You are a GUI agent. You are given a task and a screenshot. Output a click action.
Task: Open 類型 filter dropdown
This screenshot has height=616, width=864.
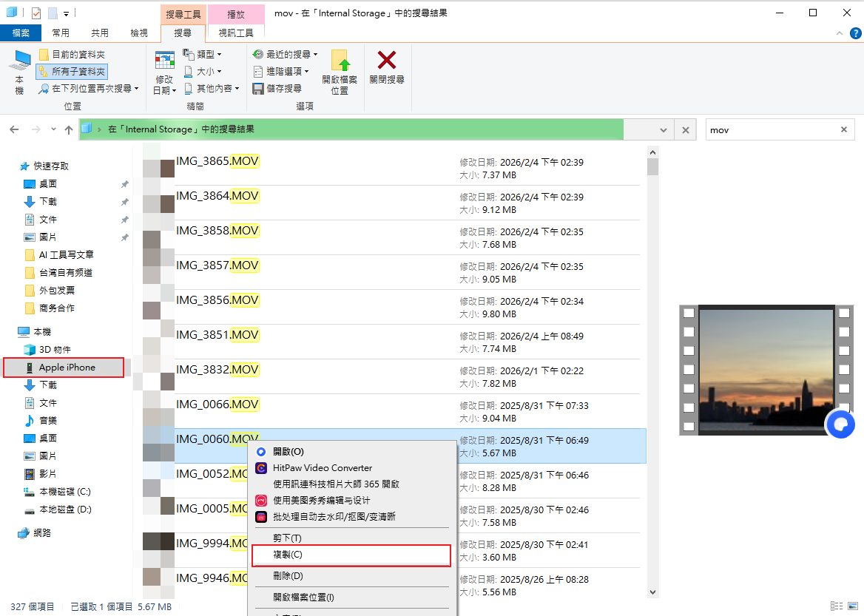[x=202, y=55]
